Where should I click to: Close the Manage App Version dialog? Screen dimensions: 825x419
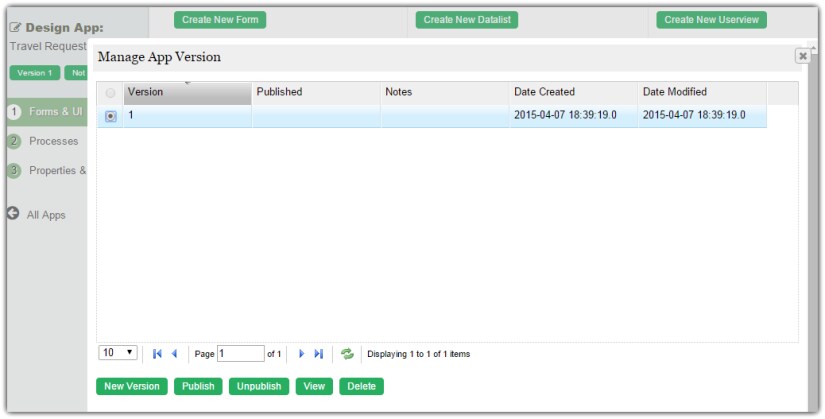[x=802, y=57]
